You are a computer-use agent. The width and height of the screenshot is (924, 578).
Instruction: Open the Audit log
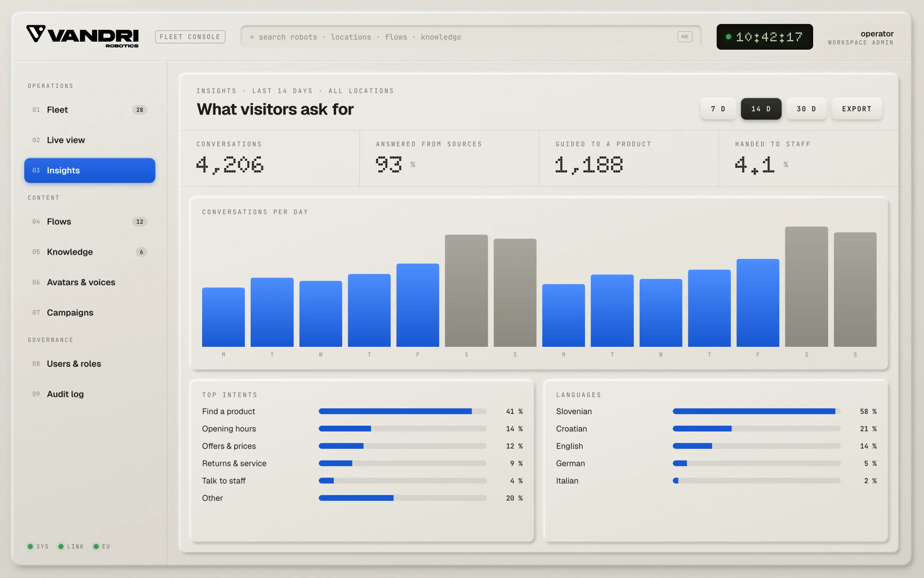[x=90, y=394]
